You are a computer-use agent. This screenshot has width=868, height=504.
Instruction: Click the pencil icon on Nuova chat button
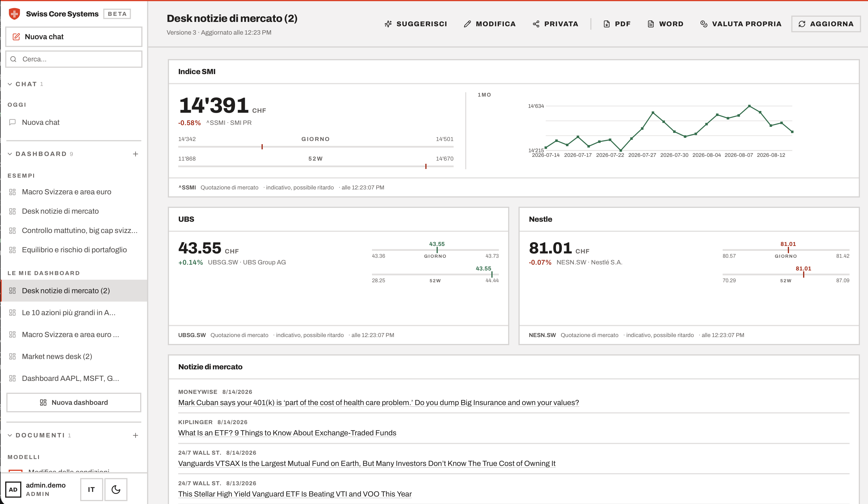pyautogui.click(x=16, y=37)
